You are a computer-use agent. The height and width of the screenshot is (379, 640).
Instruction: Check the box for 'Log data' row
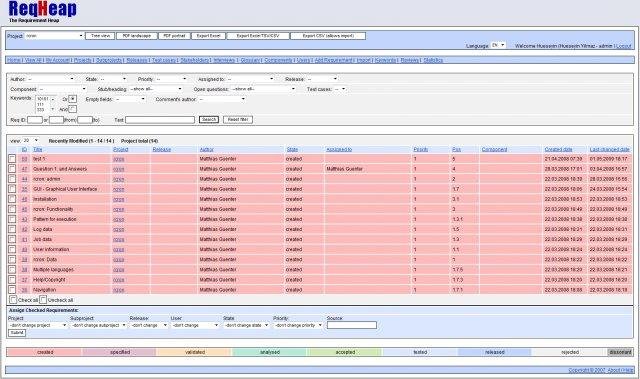click(x=12, y=229)
